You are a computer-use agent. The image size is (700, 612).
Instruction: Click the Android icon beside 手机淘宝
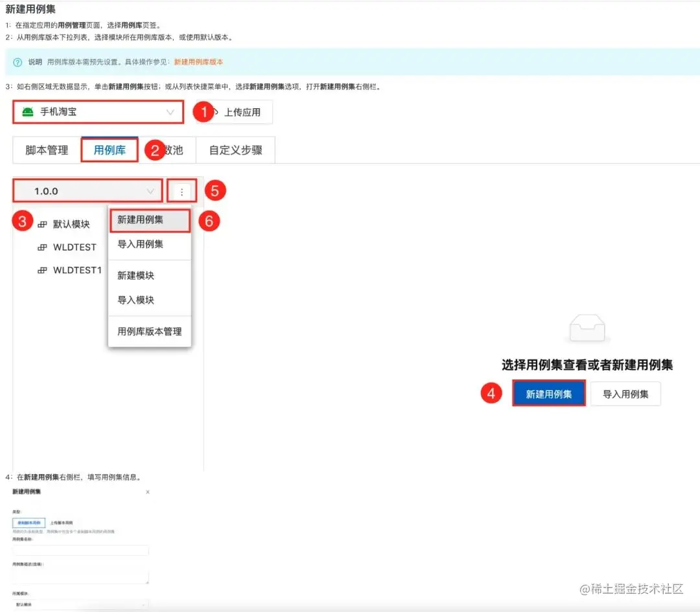pos(28,112)
